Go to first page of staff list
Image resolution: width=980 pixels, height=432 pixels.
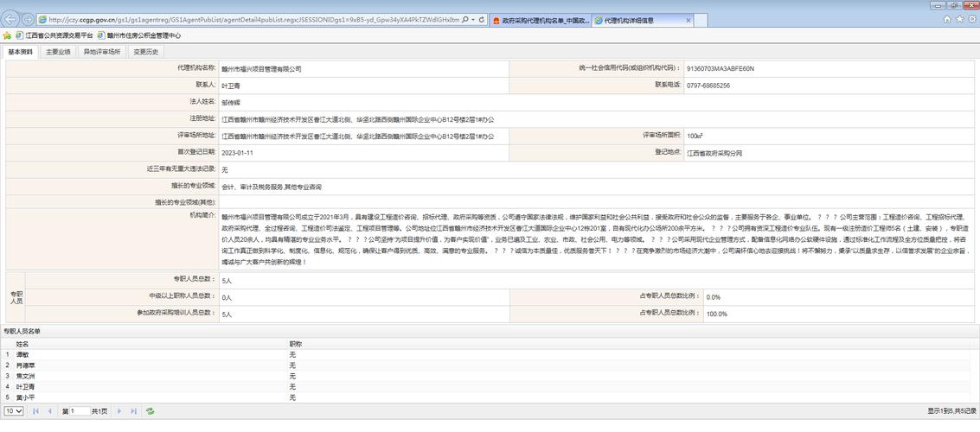tap(35, 410)
